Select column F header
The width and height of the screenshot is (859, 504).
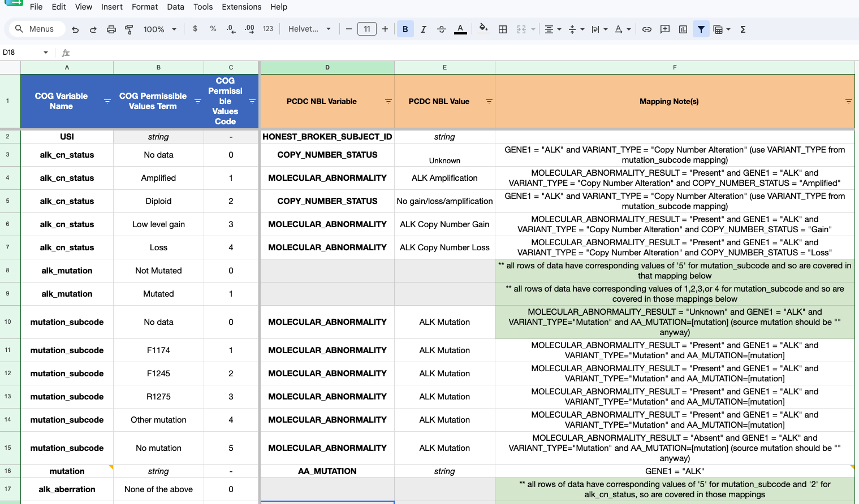coord(675,67)
